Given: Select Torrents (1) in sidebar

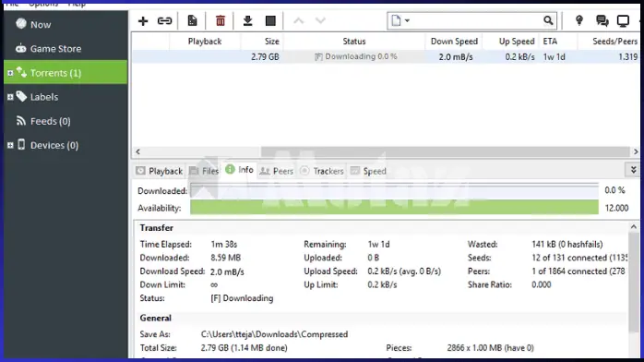Looking at the screenshot, I should point(66,72).
